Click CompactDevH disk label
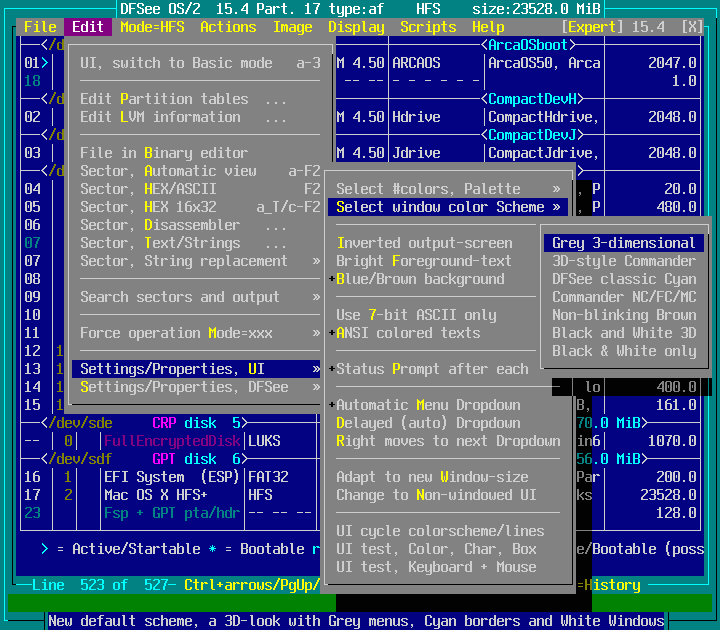The height and width of the screenshot is (630, 720). click(x=532, y=99)
